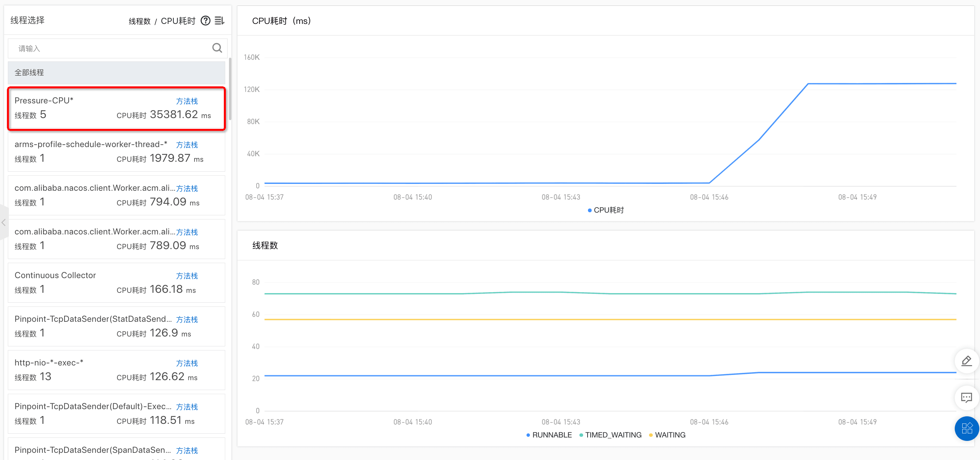Viewport: 980px width, 460px height.
Task: Select the 全部线程 list item
Action: 116,73
